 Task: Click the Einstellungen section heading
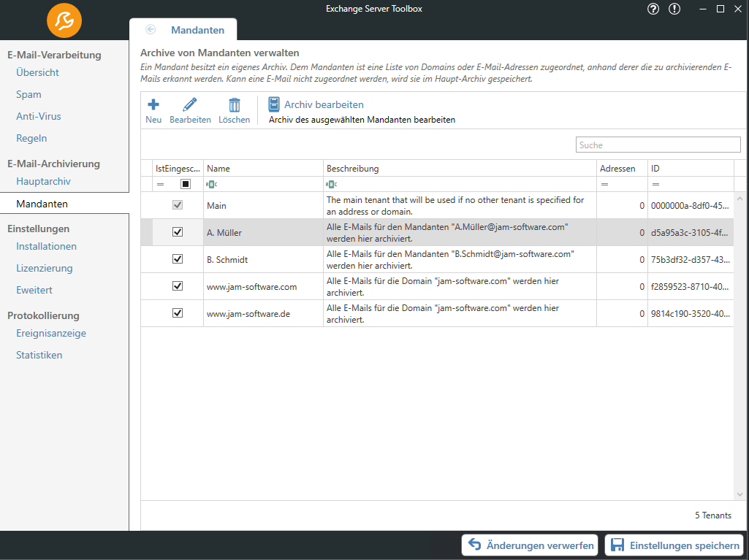(38, 229)
